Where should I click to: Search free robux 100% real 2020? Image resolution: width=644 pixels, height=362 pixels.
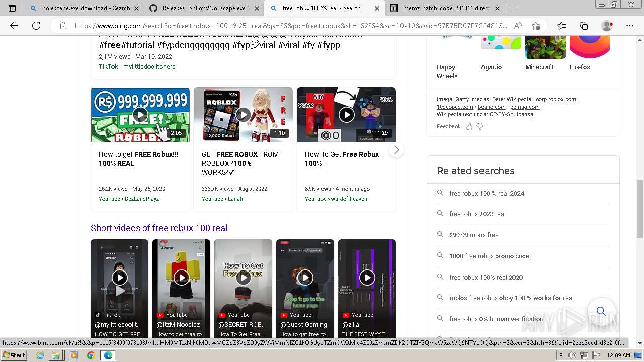pyautogui.click(x=486, y=277)
